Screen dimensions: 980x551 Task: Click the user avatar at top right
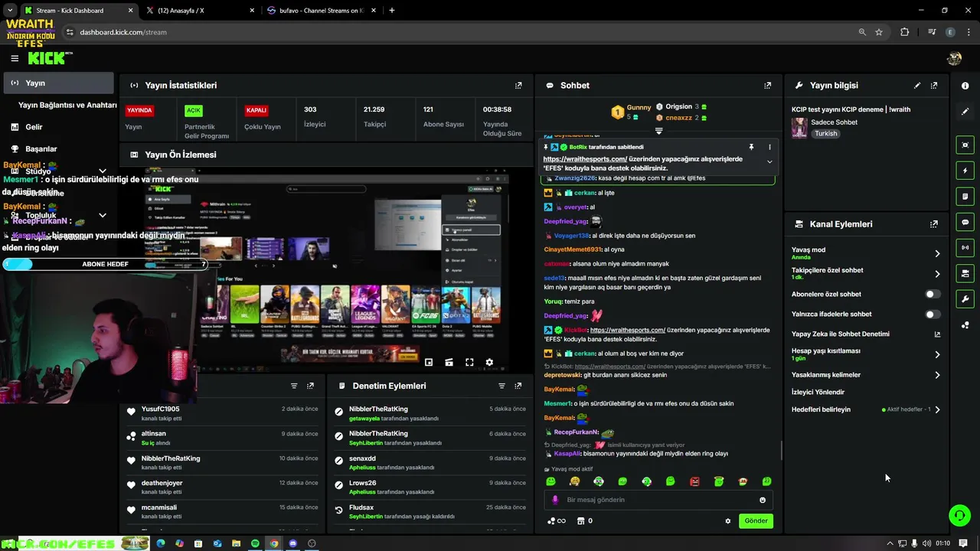(x=954, y=58)
